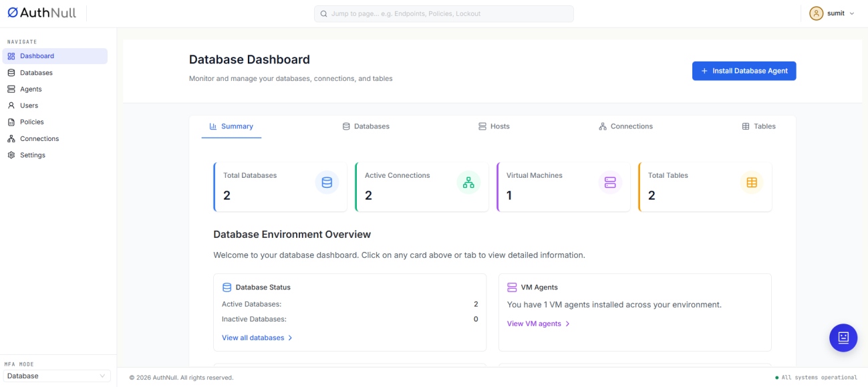The image size is (868, 387).
Task: Click the chevron after View VM agents
Action: (567, 324)
